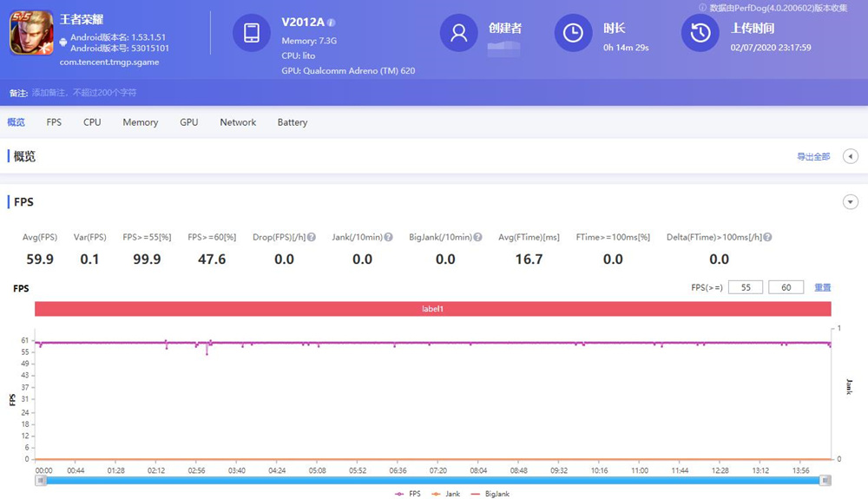Screen dimensions: 868x499
Task: Switch to the Battery tab
Action: click(293, 122)
